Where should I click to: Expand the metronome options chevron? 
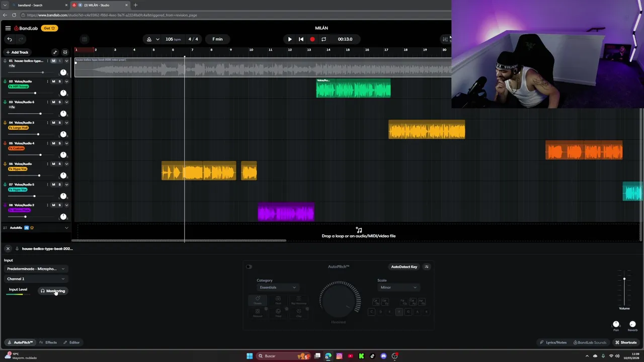[x=157, y=39]
